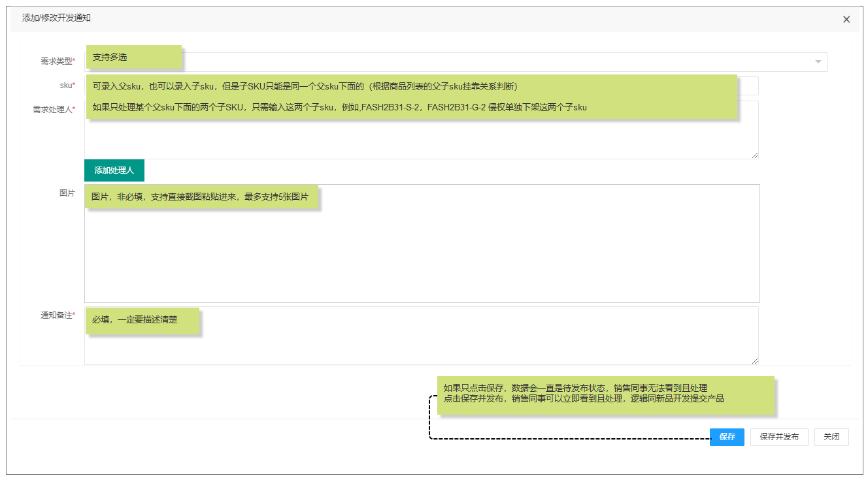868x480 pixels.
Task: Click the 需求处理人 label
Action: pos(54,110)
